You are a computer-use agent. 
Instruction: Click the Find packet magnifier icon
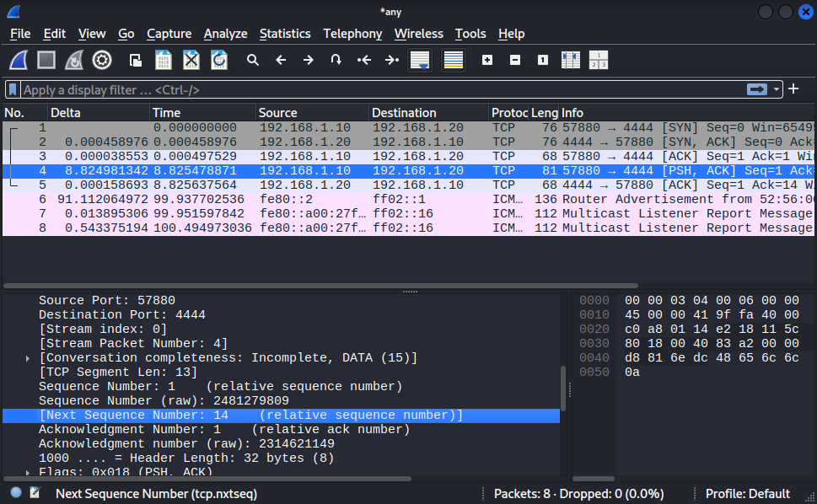point(252,60)
